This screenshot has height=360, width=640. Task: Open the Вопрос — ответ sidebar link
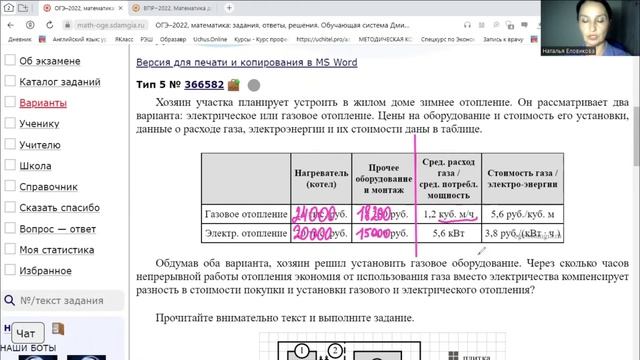click(x=58, y=229)
